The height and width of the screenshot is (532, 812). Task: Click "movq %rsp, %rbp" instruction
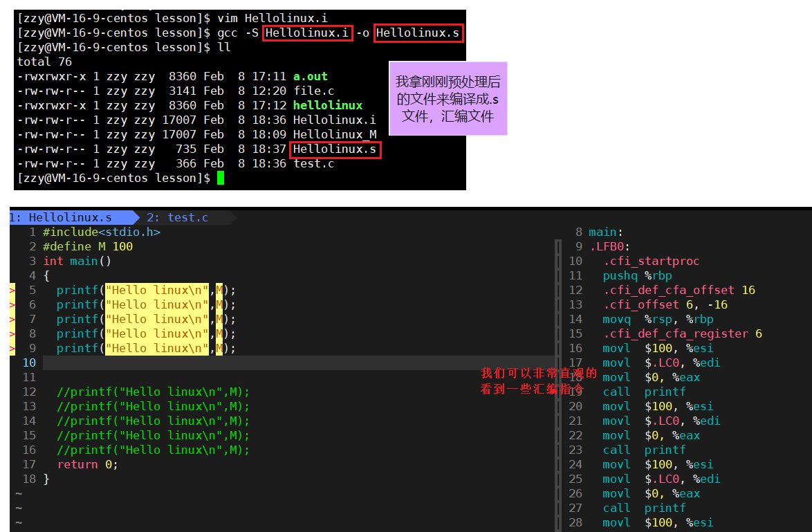coord(658,319)
